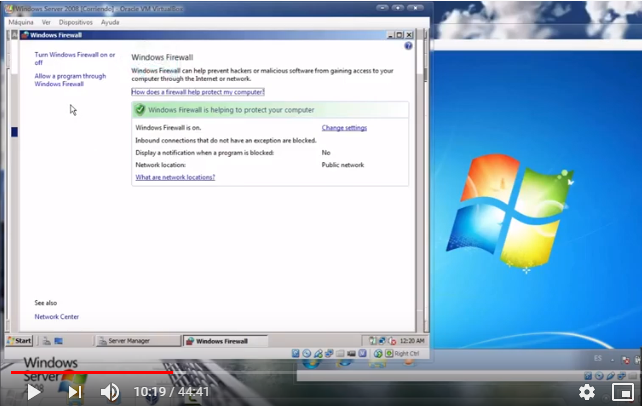The image size is (642, 406).
Task: Select the Windows Firewall taskbar button
Action: [x=225, y=341]
